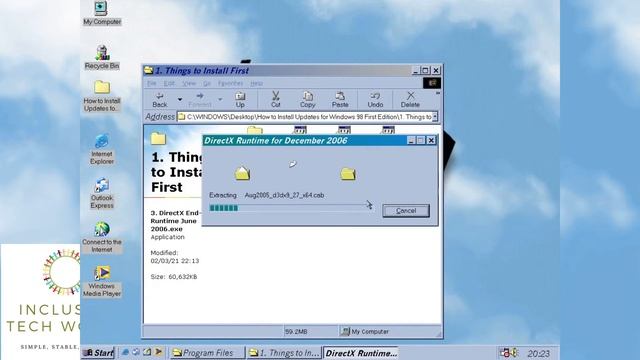Click the folder icon in web view pane
This screenshot has height=360, width=640.
(x=158, y=139)
